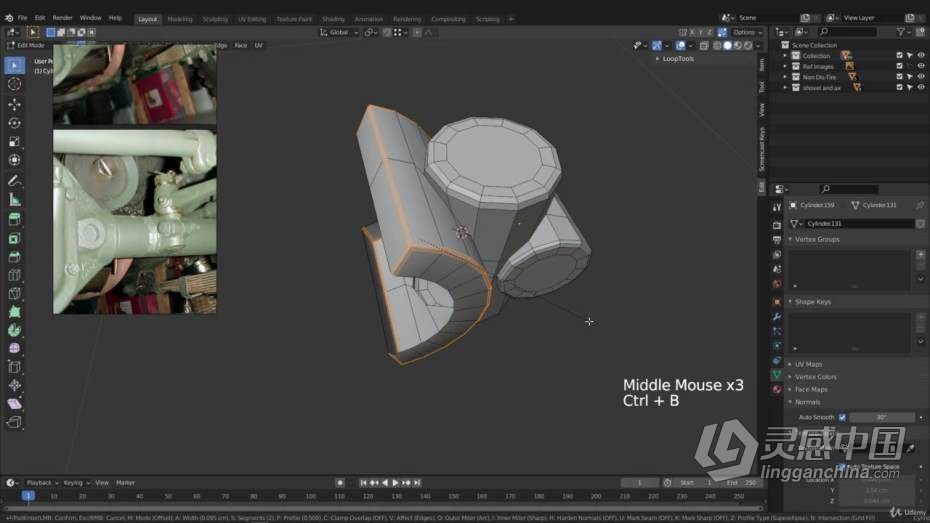Play the animation forward
Image resolution: width=930 pixels, height=523 pixels.
coord(396,483)
